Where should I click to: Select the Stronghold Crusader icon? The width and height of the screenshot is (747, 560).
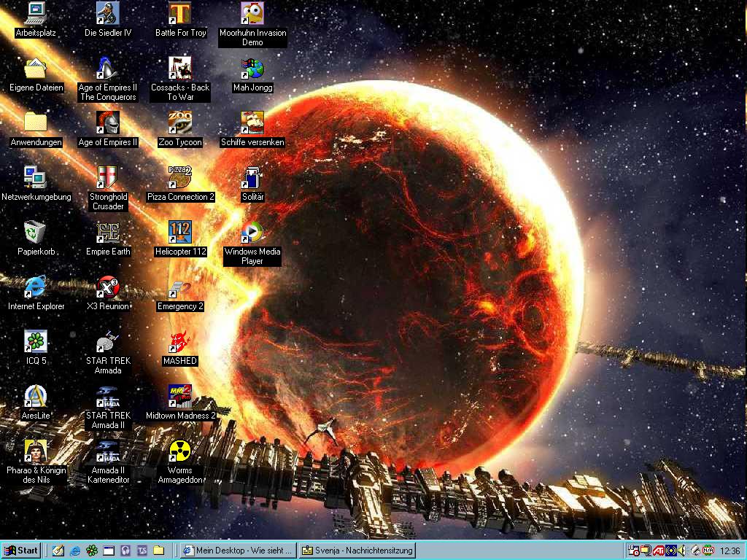(108, 178)
